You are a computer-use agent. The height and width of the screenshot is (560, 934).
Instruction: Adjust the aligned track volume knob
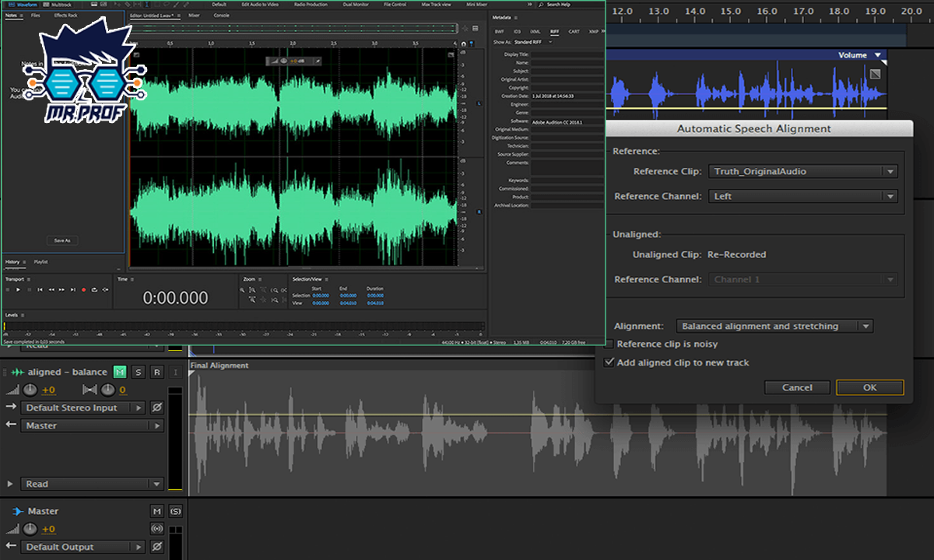click(x=30, y=390)
